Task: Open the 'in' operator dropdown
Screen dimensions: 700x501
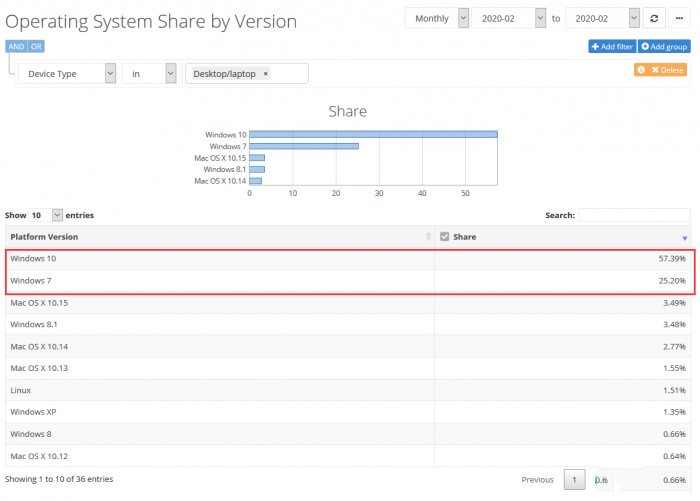Action: pos(149,74)
